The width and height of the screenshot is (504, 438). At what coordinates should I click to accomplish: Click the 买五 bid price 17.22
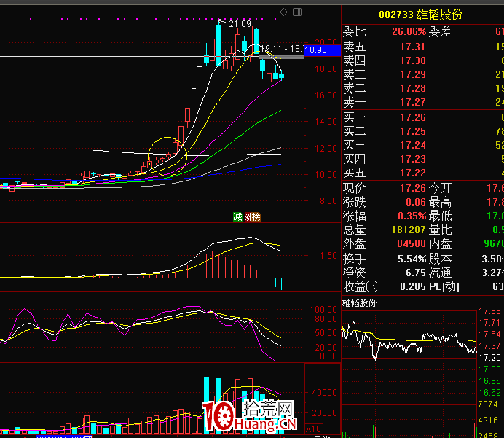coord(413,173)
